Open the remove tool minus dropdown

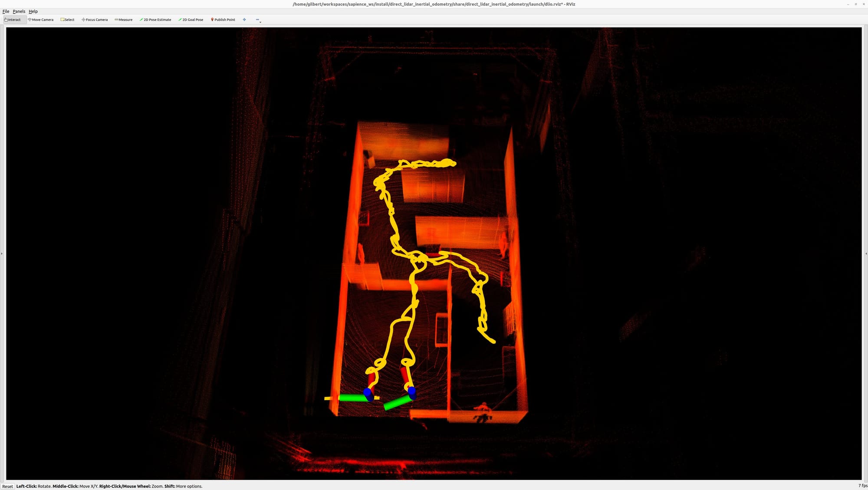pyautogui.click(x=258, y=20)
